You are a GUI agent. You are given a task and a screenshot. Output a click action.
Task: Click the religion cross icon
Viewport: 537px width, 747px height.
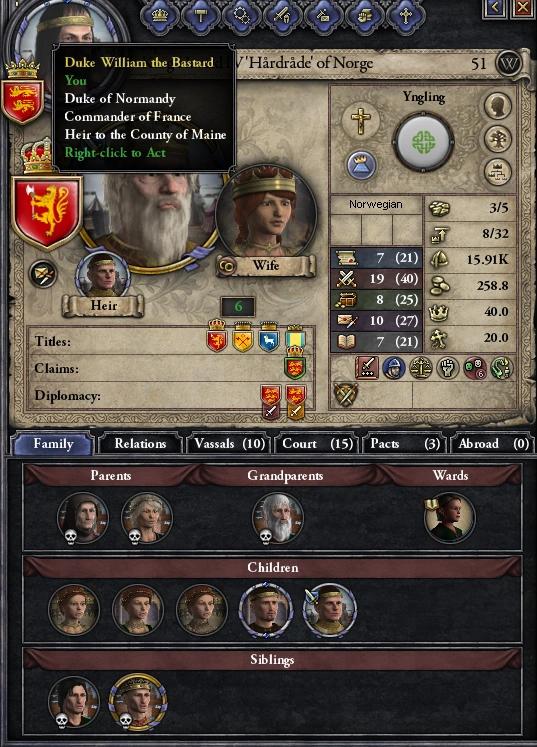click(x=361, y=120)
